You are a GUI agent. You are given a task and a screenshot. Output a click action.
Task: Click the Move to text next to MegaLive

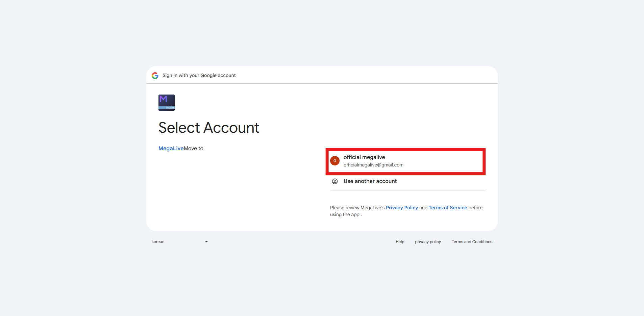pyautogui.click(x=194, y=148)
